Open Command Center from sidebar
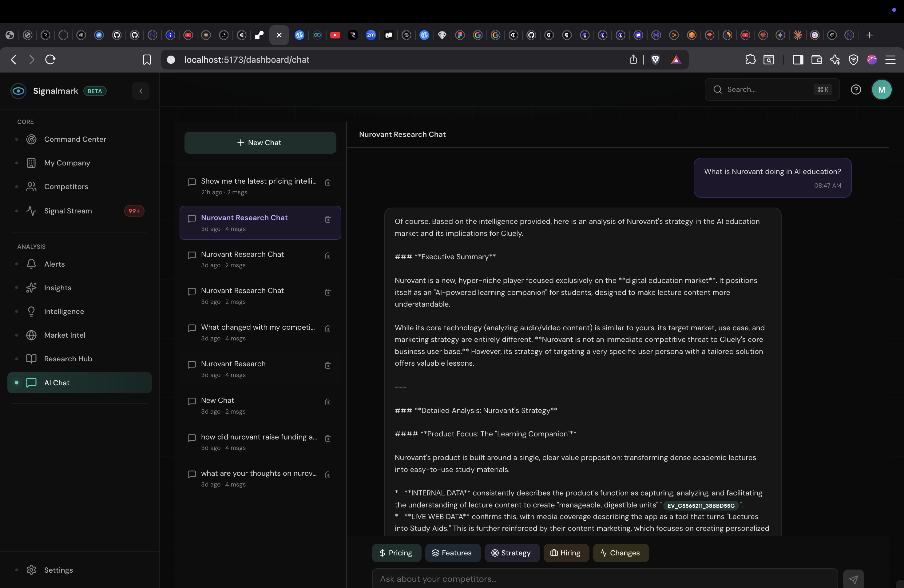 point(75,139)
